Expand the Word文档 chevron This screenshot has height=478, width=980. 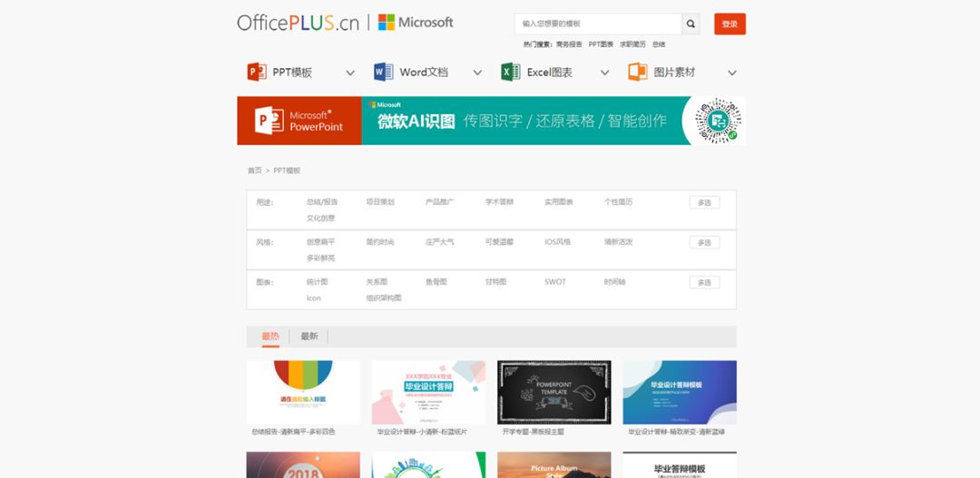477,73
